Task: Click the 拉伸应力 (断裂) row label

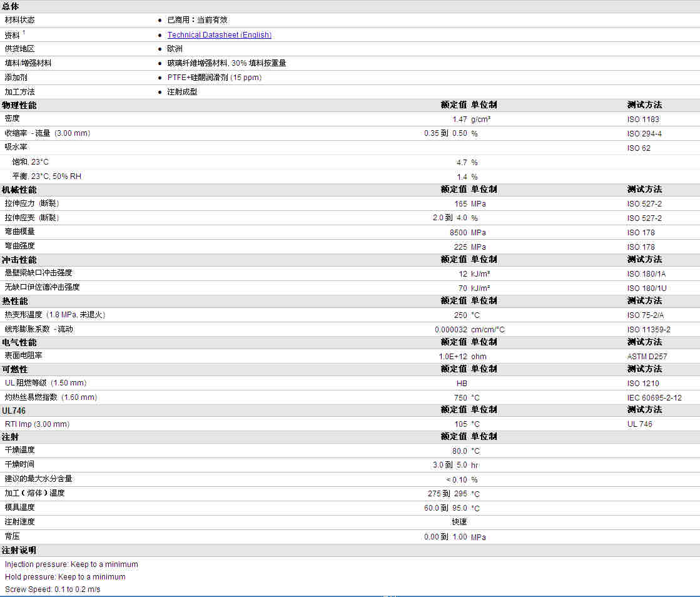Action: pyautogui.click(x=32, y=203)
